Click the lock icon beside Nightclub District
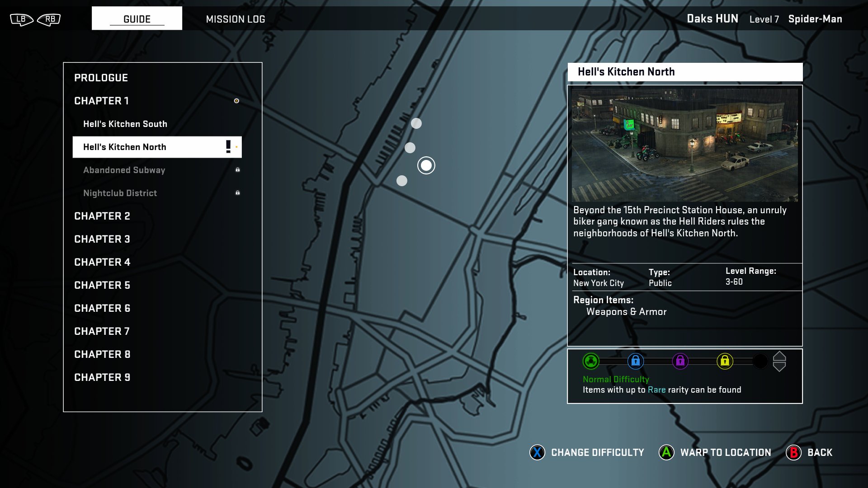The width and height of the screenshot is (868, 488). coord(238,193)
